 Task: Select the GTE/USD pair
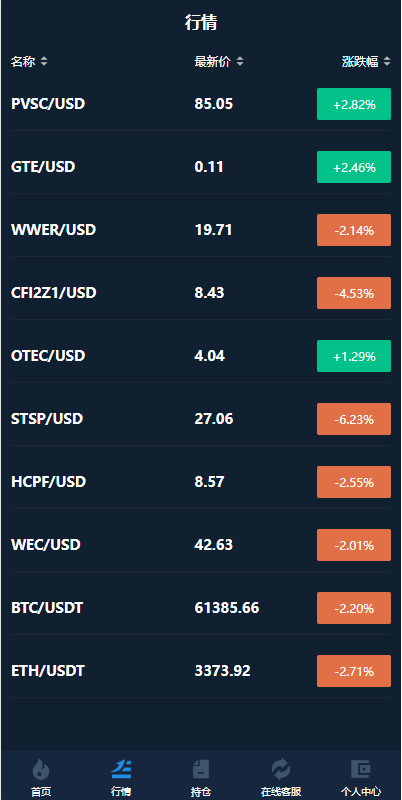[43, 167]
